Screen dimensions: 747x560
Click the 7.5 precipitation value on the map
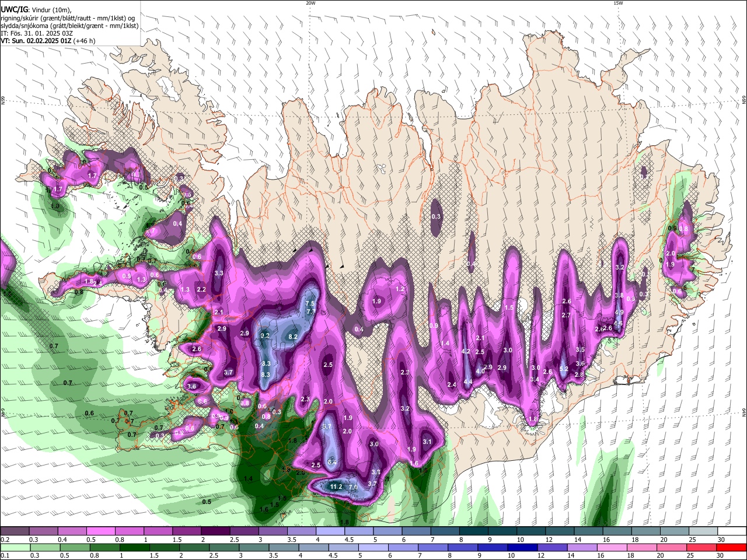pos(310,304)
